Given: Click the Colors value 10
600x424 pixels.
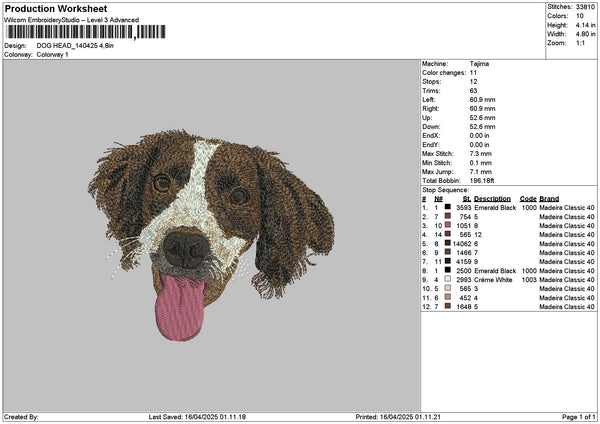Looking at the screenshot, I should point(580,16).
